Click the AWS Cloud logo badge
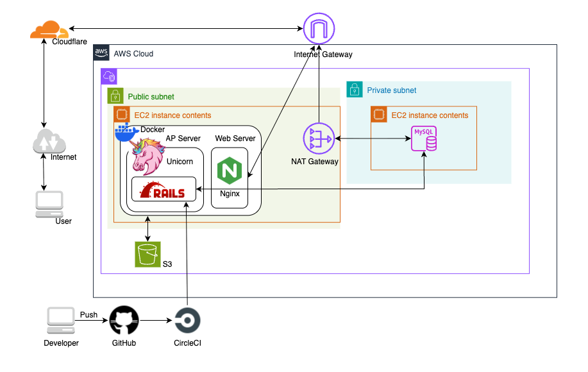Viewport: 588px width, 372px height. coord(101,53)
